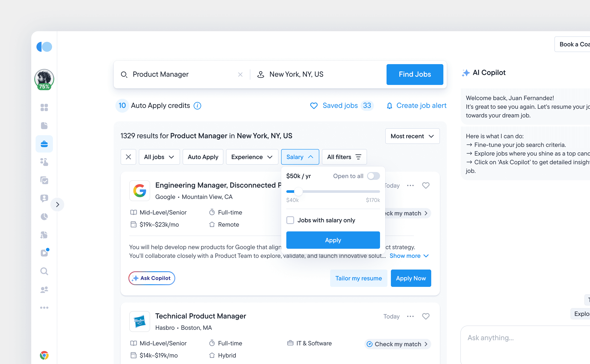This screenshot has width=590, height=364.
Task: Click Tailor my resume button
Action: 358,278
